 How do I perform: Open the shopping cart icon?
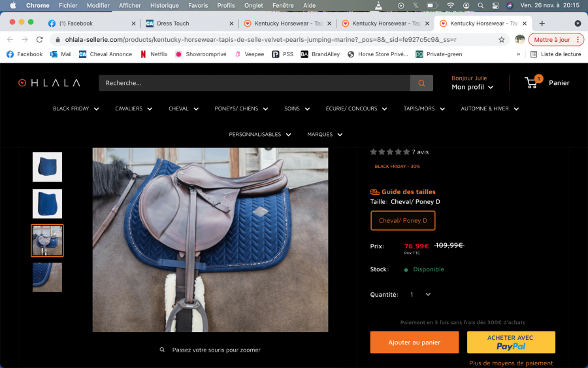click(532, 83)
